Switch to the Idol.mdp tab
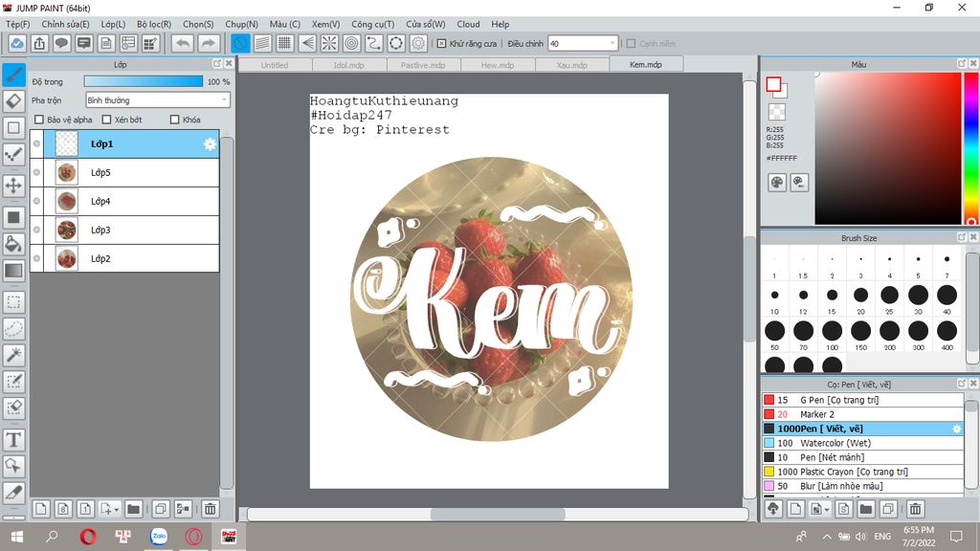Image resolution: width=980 pixels, height=551 pixels. 348,65
